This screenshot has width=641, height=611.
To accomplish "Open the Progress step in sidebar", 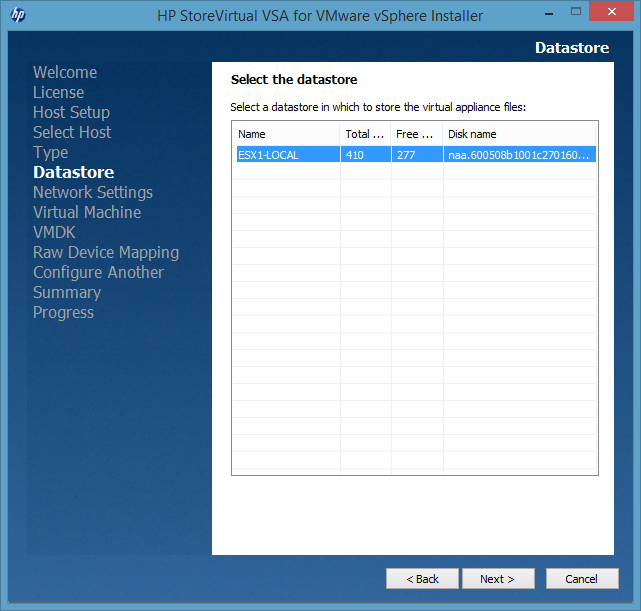I will tap(63, 313).
